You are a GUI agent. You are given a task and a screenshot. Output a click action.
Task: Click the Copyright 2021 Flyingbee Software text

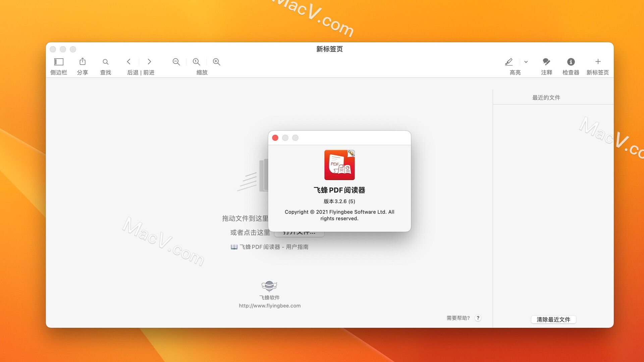point(339,215)
